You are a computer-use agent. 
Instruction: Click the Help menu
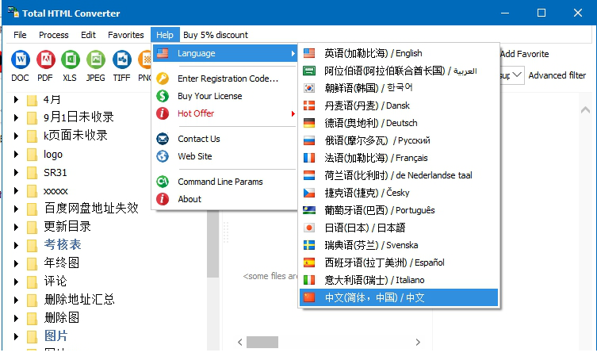point(164,35)
